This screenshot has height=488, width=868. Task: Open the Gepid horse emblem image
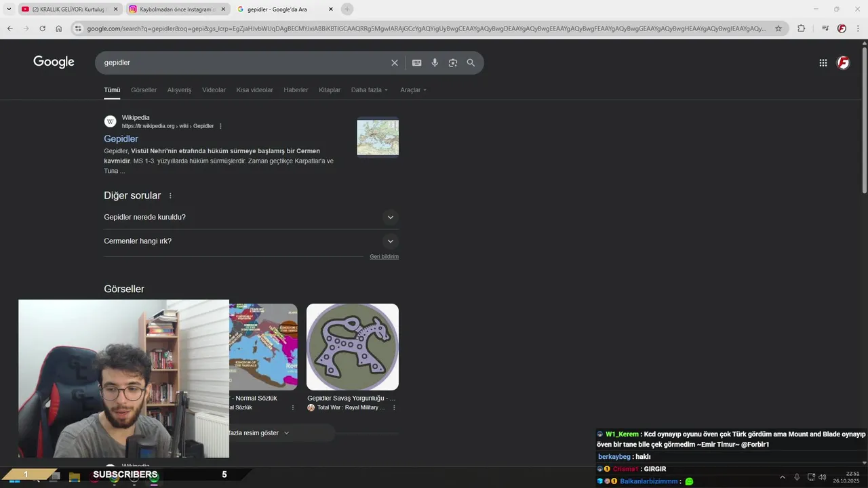[x=353, y=347]
